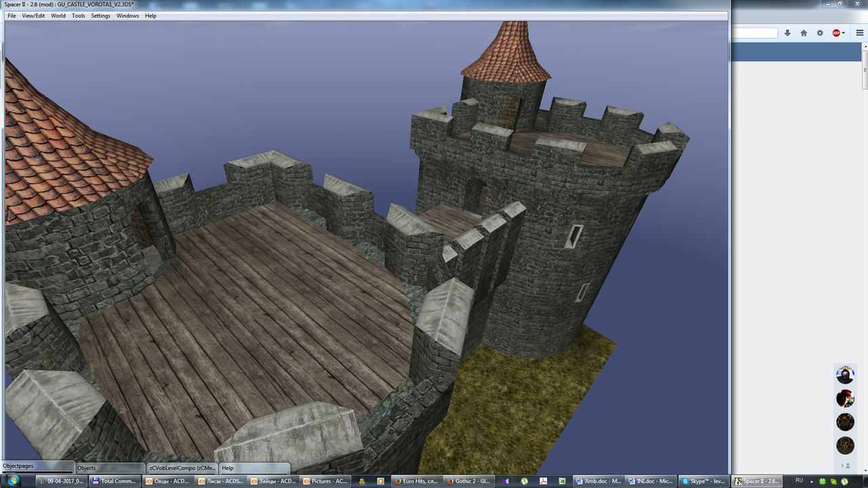Click the top user avatar in sidebar

click(x=845, y=374)
